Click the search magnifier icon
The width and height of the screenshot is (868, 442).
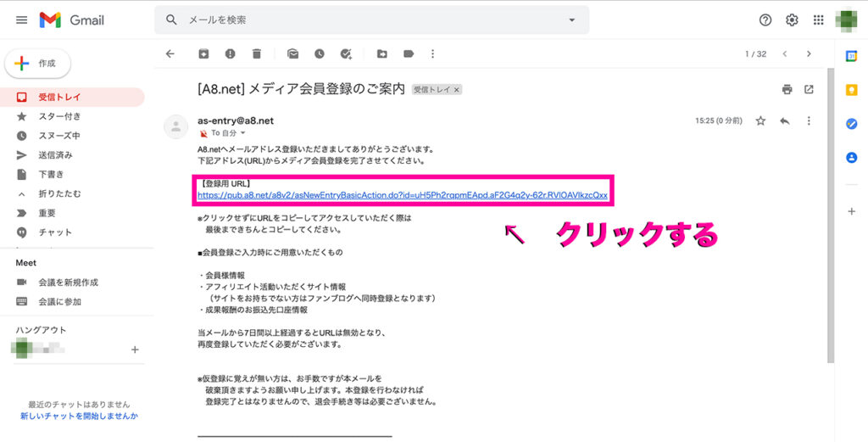171,20
